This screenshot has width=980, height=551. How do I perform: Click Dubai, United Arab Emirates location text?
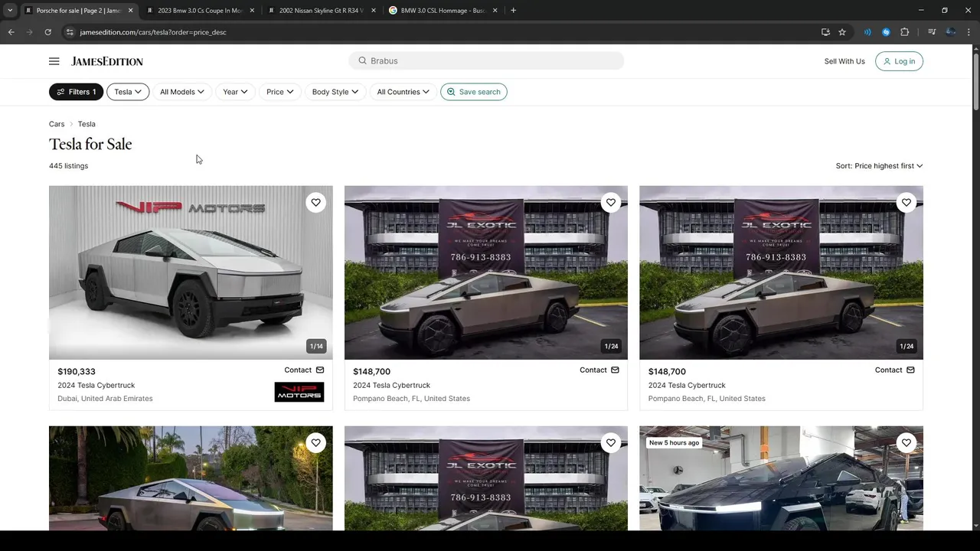click(x=105, y=399)
